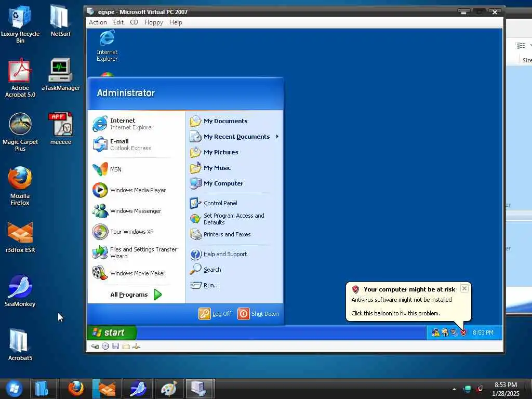Expand My Recent Documents submenu

tap(234, 137)
